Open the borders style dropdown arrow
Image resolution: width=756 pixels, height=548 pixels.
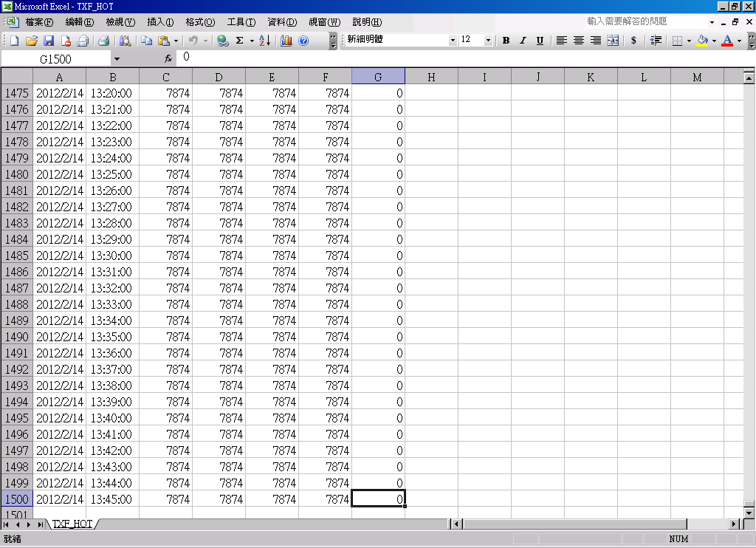tap(689, 41)
